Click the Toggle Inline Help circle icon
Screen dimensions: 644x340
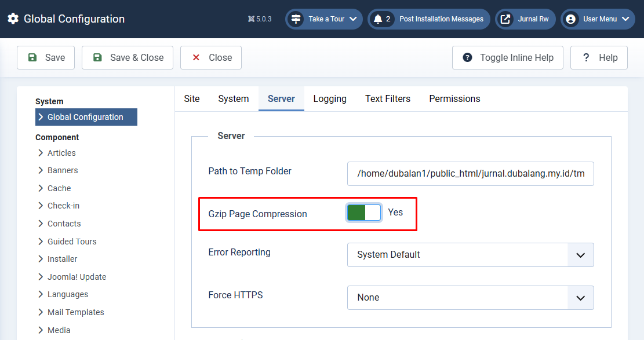pyautogui.click(x=467, y=57)
